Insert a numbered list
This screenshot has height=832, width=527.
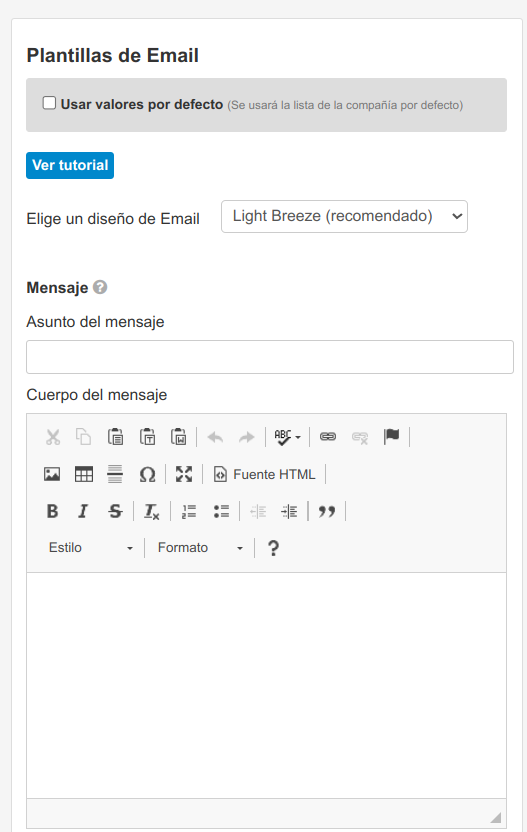(189, 511)
